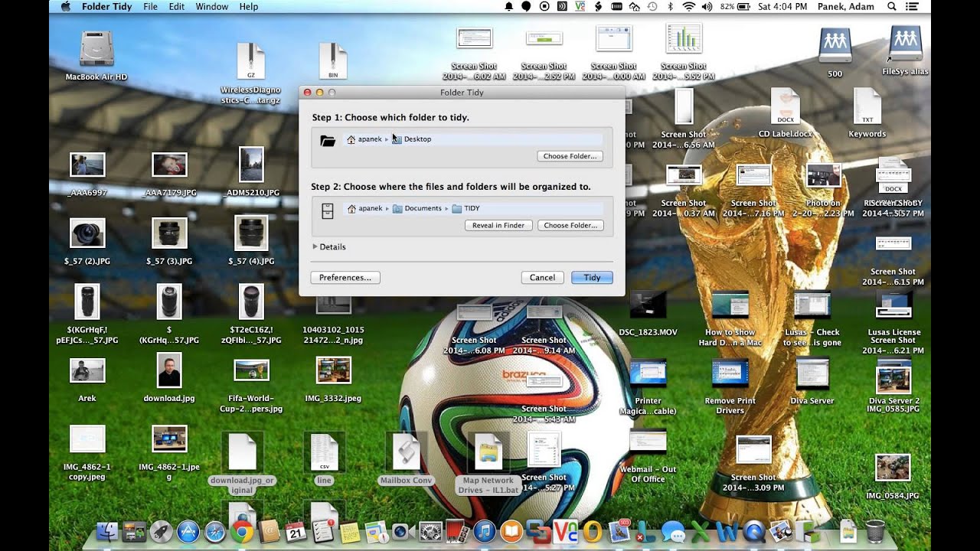Select the Arek photo thumbnail
The width and height of the screenshot is (980, 551).
click(x=87, y=370)
